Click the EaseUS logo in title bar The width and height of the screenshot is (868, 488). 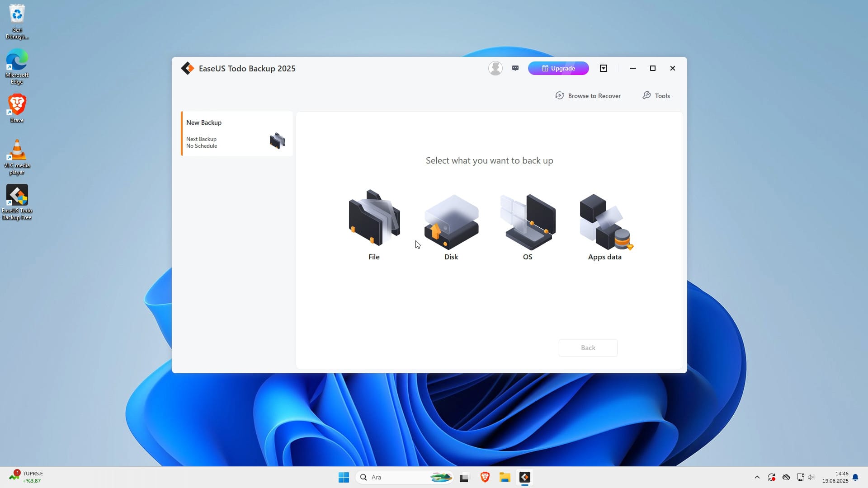[187, 68]
